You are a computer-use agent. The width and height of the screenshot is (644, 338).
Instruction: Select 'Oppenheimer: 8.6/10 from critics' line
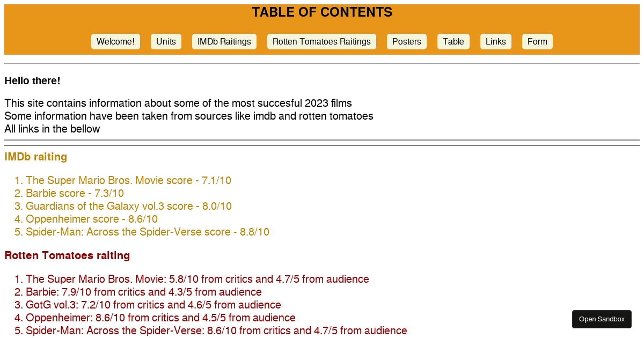[x=160, y=318]
